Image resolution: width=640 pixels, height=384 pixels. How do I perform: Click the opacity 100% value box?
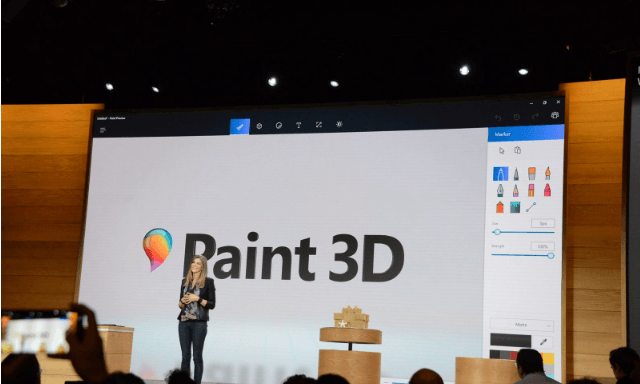(x=542, y=246)
